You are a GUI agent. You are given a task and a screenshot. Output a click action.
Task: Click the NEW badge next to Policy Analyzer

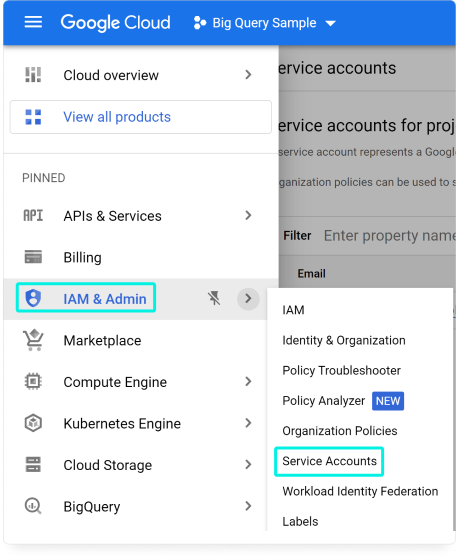click(388, 401)
